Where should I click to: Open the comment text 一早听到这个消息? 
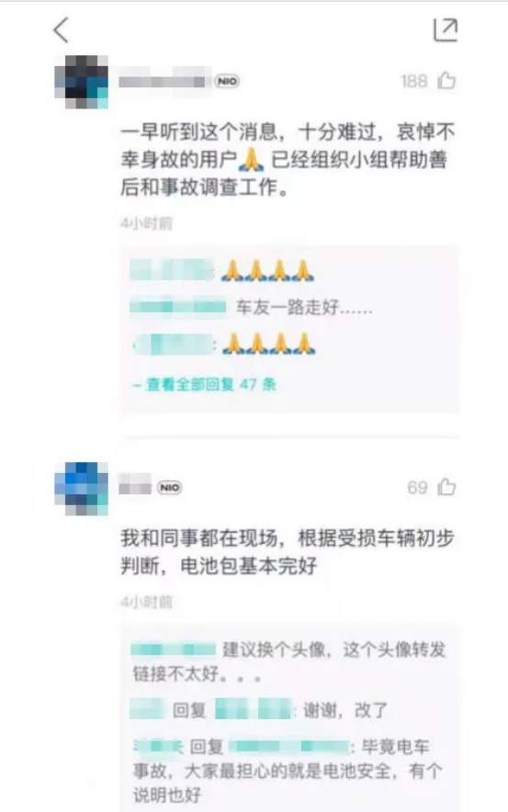point(288,159)
